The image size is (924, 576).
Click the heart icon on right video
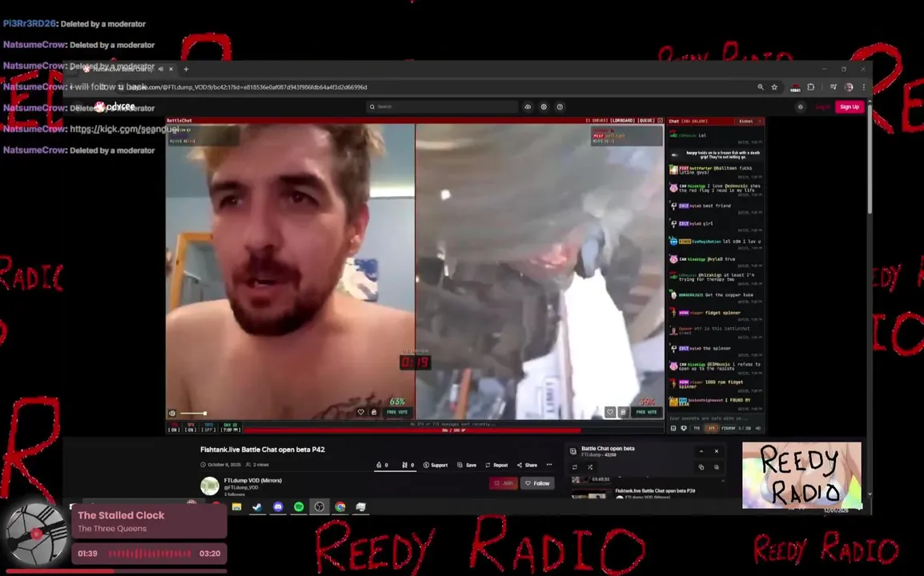tap(610, 412)
